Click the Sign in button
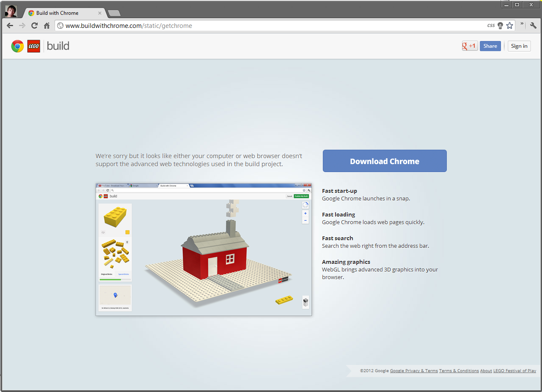 [519, 46]
